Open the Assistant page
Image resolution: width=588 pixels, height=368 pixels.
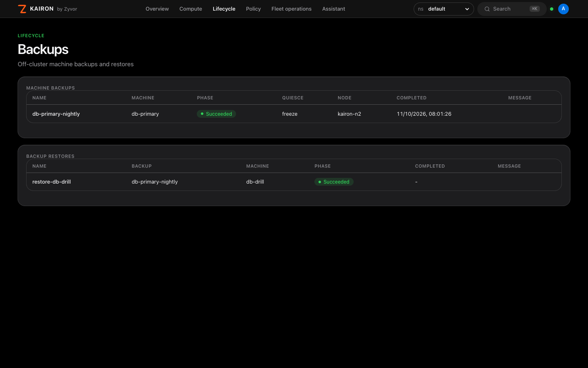click(x=334, y=9)
